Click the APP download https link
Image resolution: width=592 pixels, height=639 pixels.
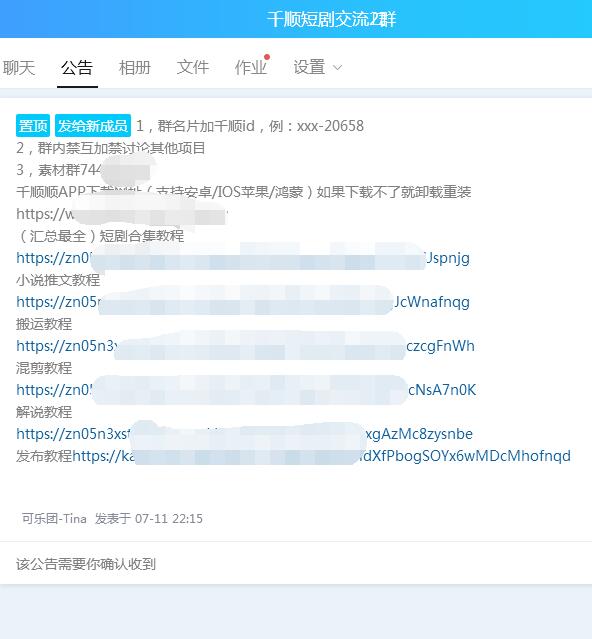click(121, 214)
